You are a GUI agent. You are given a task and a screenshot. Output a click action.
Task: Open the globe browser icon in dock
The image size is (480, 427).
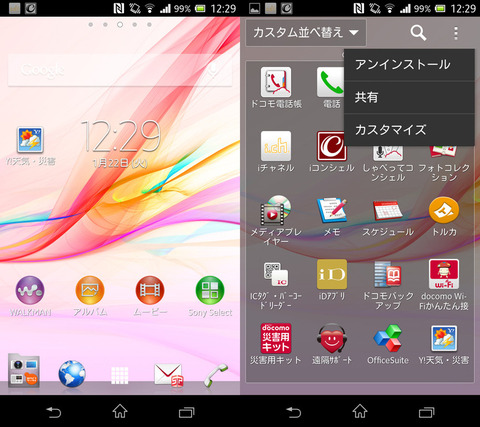(x=72, y=374)
